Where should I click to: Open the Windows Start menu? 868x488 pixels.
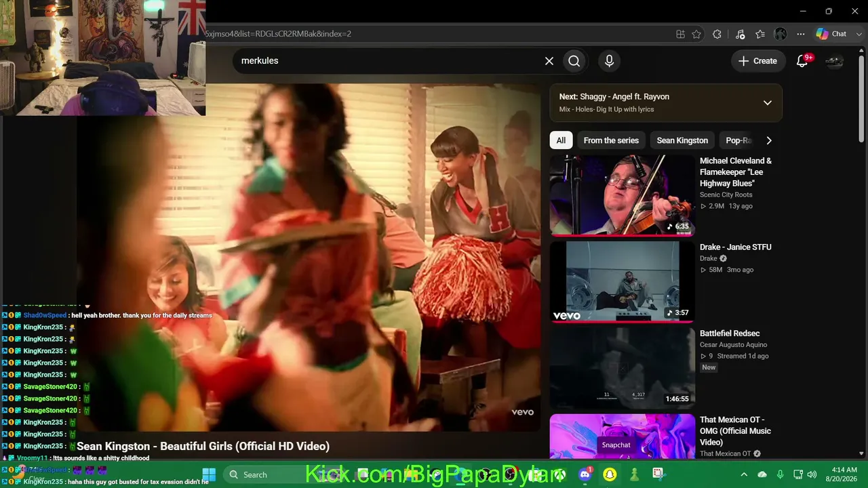[x=209, y=474]
